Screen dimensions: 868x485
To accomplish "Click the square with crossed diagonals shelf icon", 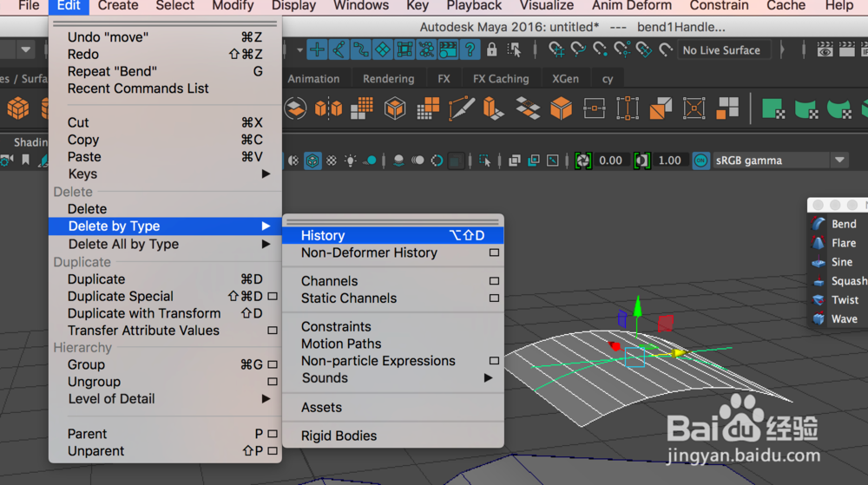I will coord(694,108).
